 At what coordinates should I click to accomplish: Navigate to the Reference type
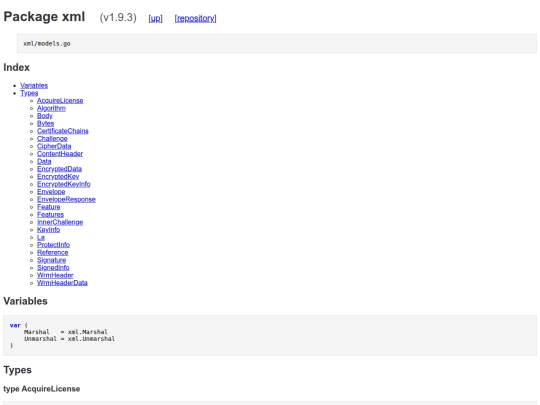point(52,252)
